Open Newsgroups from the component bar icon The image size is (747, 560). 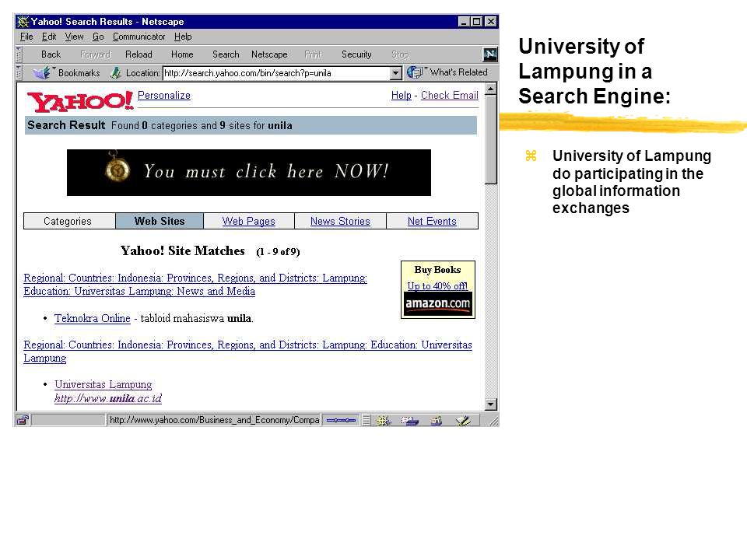(x=436, y=421)
